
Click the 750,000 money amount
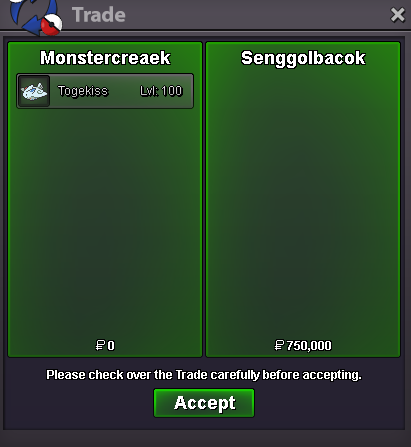pyautogui.click(x=309, y=345)
